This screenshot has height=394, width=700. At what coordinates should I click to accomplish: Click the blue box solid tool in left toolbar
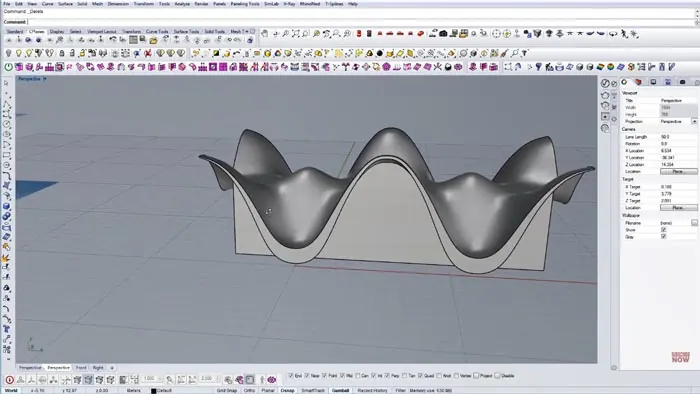[x=7, y=207]
